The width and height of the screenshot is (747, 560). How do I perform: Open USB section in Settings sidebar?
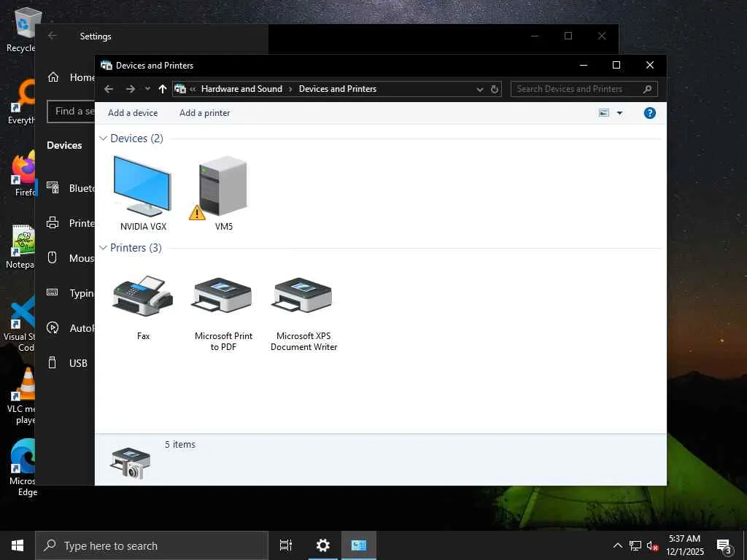(68, 363)
